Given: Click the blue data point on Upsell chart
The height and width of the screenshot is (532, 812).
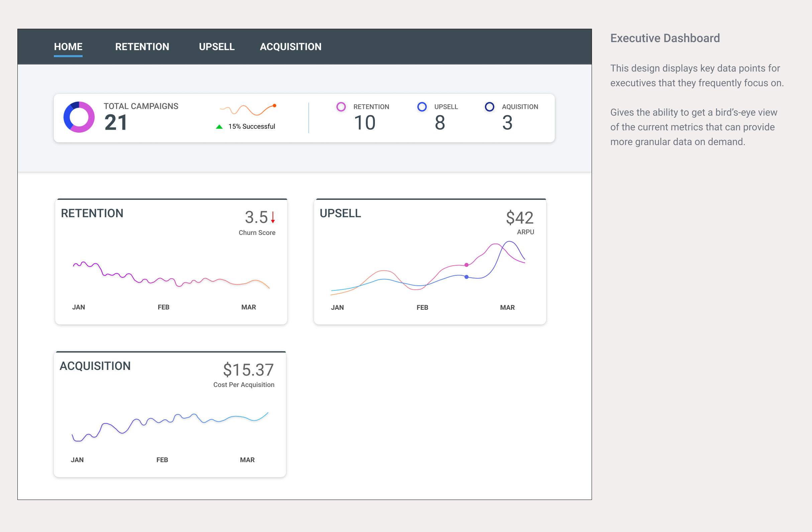Looking at the screenshot, I should click(x=467, y=277).
